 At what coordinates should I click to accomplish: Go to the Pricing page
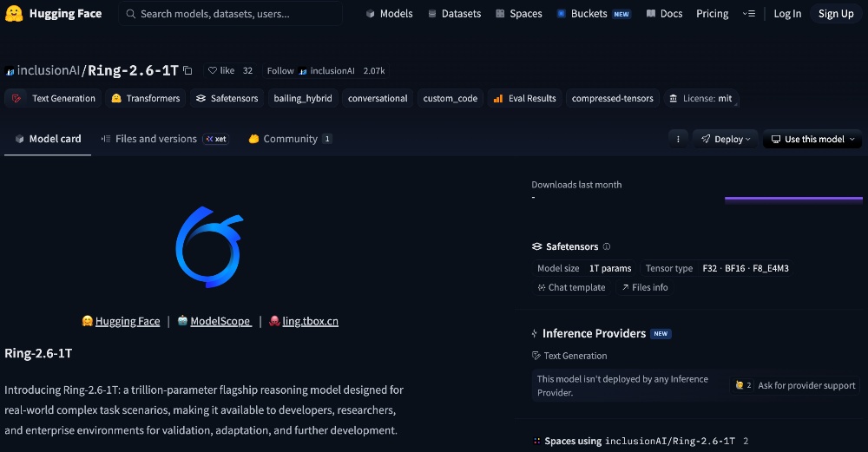[x=712, y=13]
